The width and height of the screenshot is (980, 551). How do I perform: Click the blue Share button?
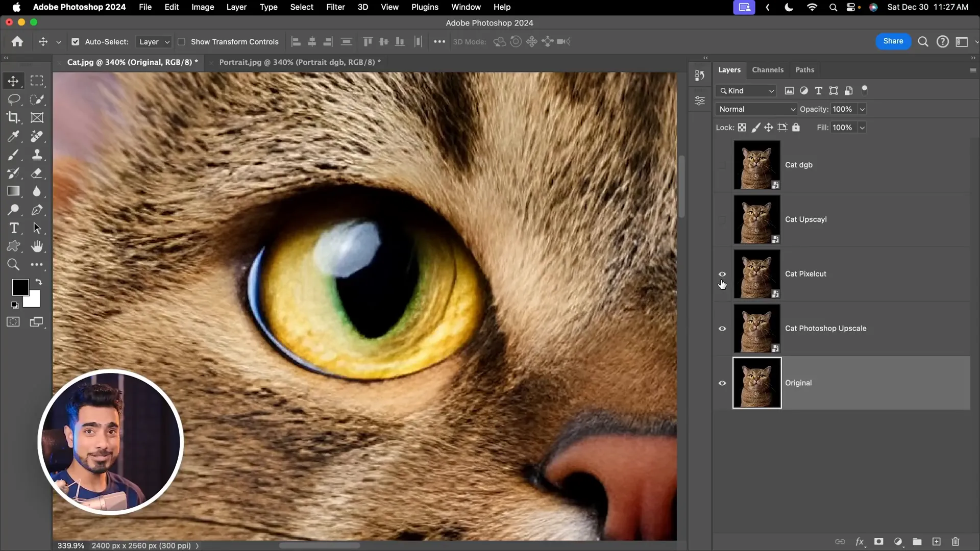pyautogui.click(x=893, y=41)
